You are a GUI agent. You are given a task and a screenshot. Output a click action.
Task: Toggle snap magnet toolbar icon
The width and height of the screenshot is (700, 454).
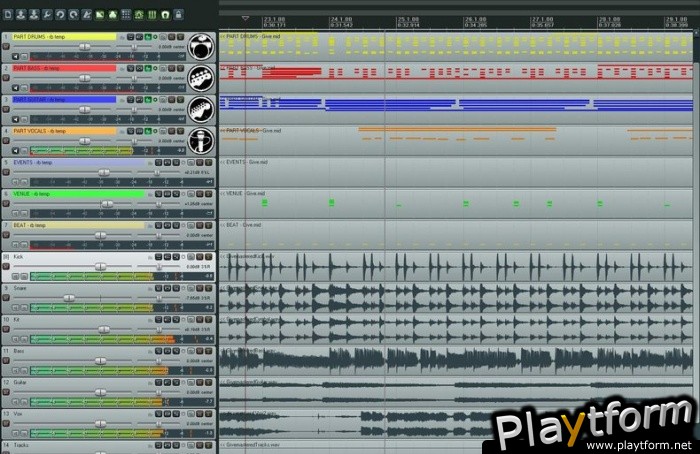click(x=165, y=15)
